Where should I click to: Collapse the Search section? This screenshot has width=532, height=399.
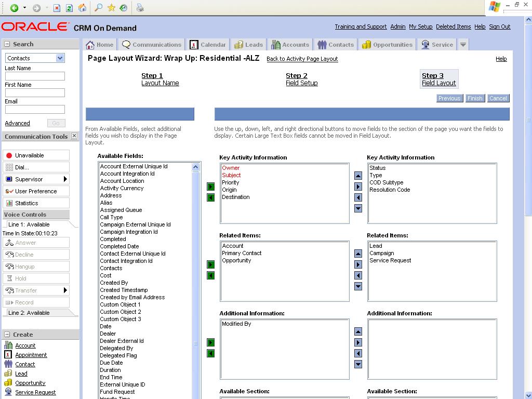coord(7,44)
